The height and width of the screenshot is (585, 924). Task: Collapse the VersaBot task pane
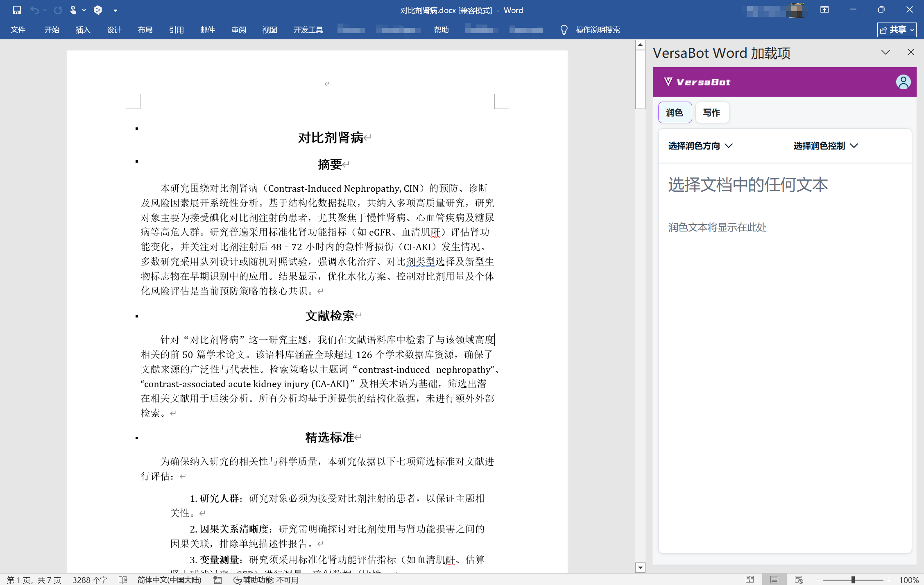(x=885, y=52)
